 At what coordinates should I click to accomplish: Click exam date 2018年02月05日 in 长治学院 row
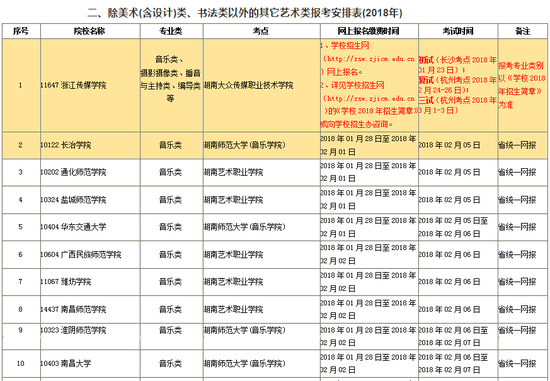[449, 145]
